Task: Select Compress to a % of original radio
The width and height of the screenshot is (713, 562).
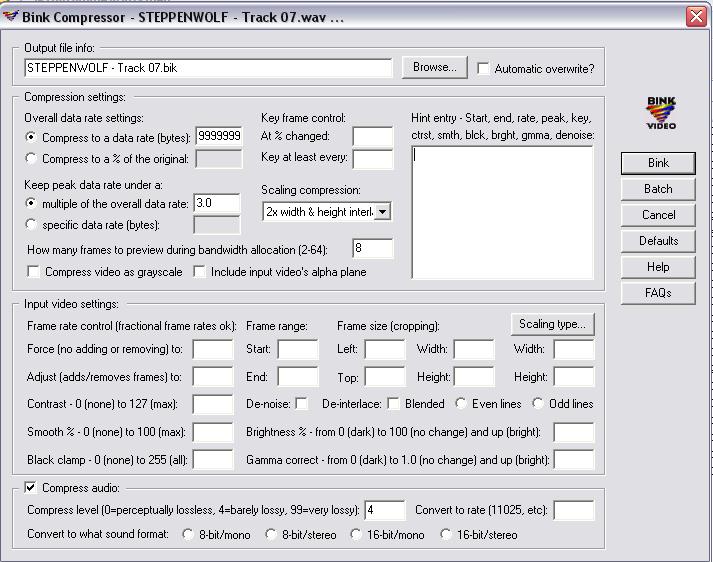Action: [31, 158]
